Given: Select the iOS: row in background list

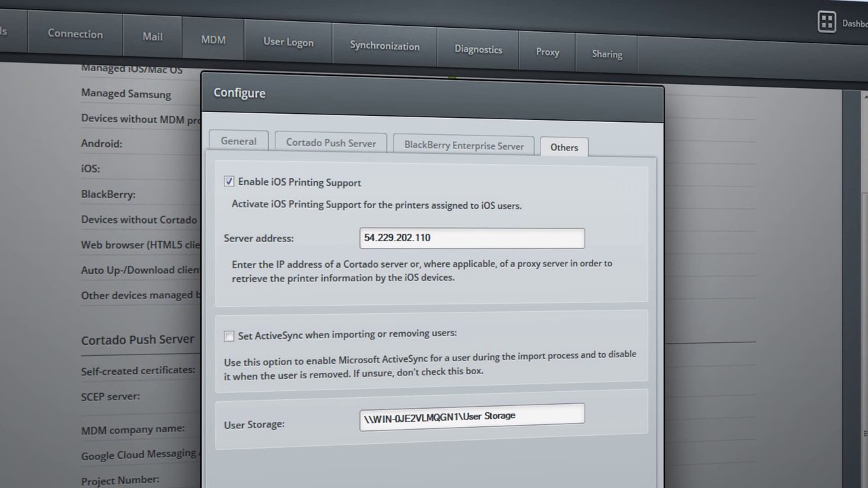Looking at the screenshot, I should tap(90, 169).
